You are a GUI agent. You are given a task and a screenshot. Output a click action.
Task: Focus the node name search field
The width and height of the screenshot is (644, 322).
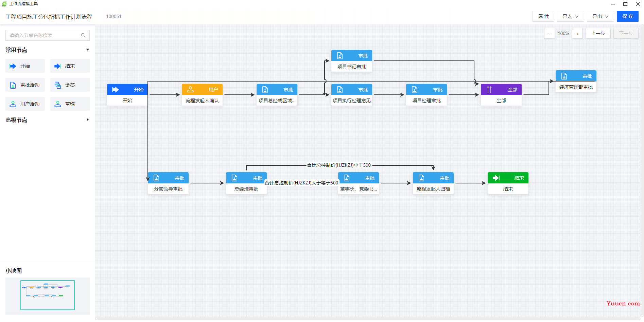48,35
